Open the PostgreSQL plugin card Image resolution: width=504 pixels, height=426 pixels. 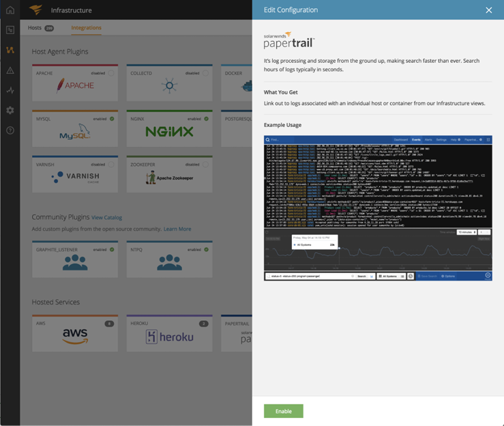point(237,129)
